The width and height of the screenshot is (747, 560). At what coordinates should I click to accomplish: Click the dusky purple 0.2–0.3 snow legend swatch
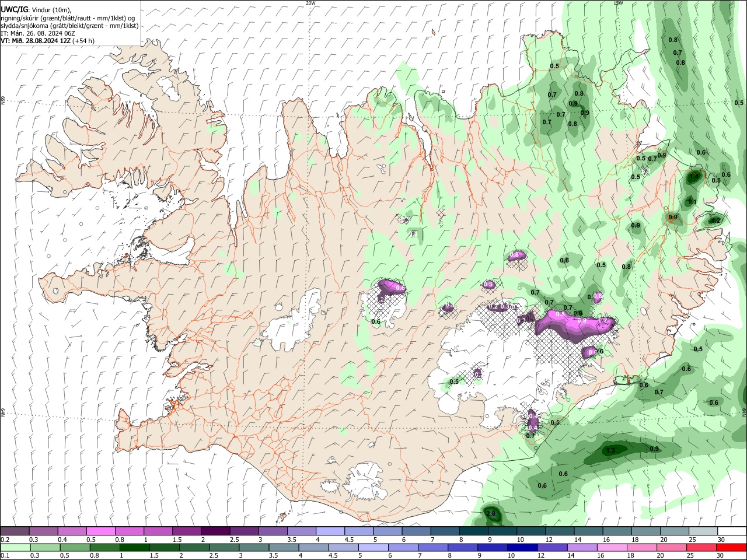tap(15, 531)
